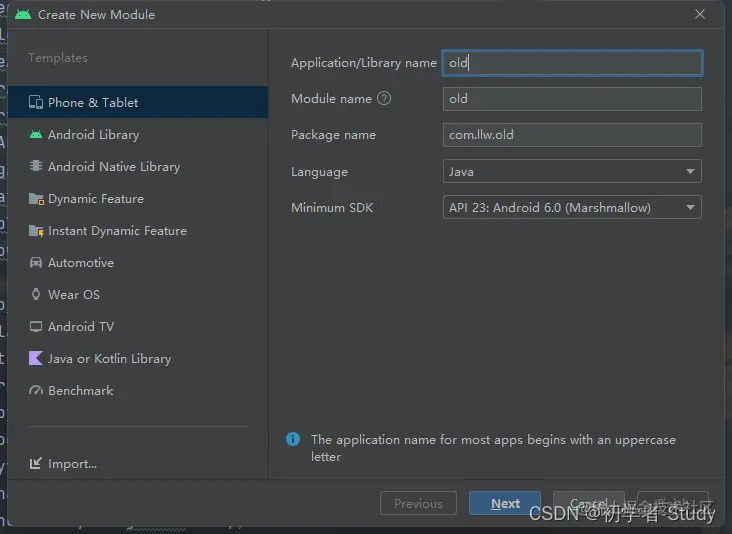Expand the Minimum SDK API 23 dropdown
The image size is (732, 534).
coord(572,207)
